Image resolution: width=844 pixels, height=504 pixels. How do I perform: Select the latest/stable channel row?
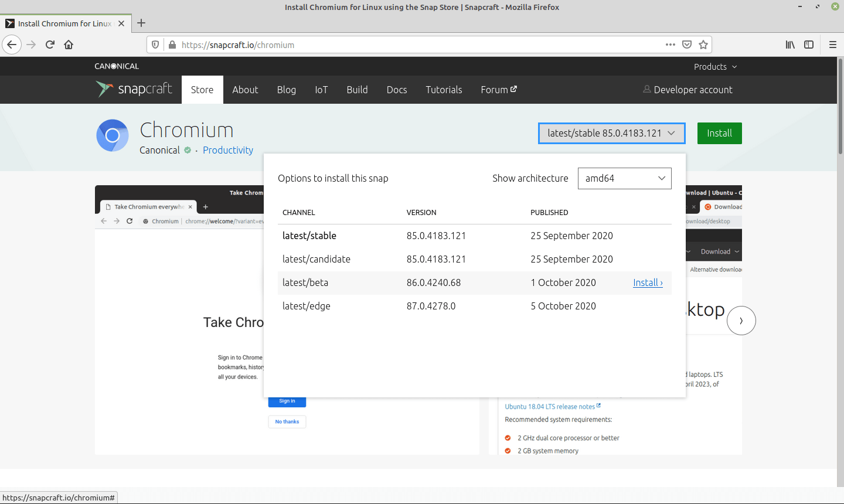pyautogui.click(x=475, y=236)
